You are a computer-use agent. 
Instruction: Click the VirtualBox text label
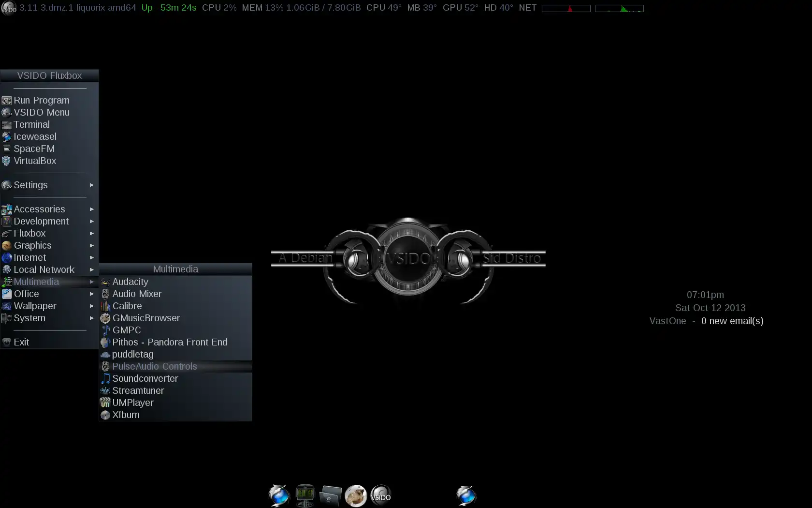tap(35, 161)
